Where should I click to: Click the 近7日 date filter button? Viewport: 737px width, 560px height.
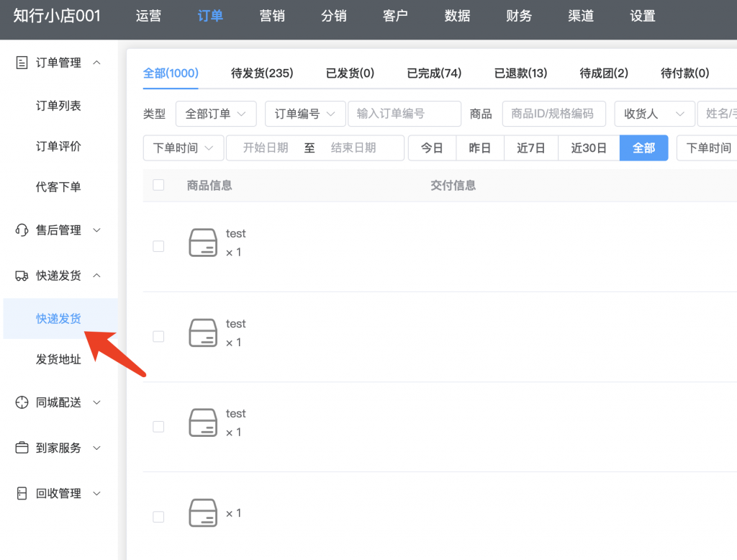point(530,148)
